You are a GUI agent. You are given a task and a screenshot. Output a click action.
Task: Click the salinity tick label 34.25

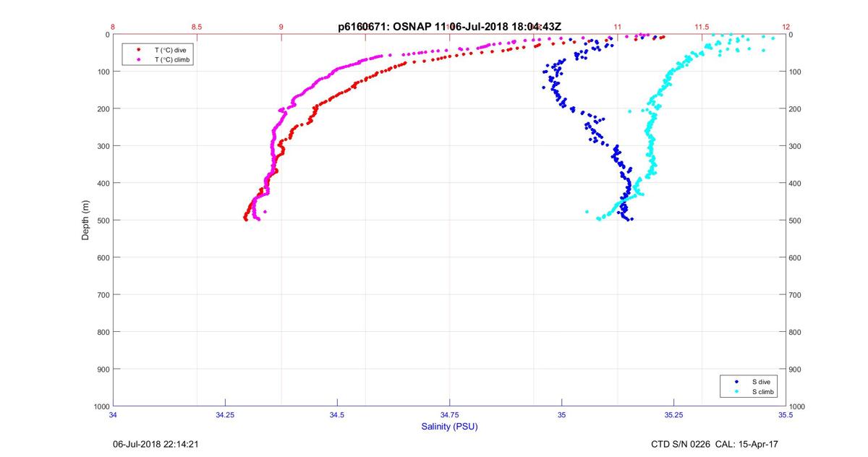pos(225,415)
